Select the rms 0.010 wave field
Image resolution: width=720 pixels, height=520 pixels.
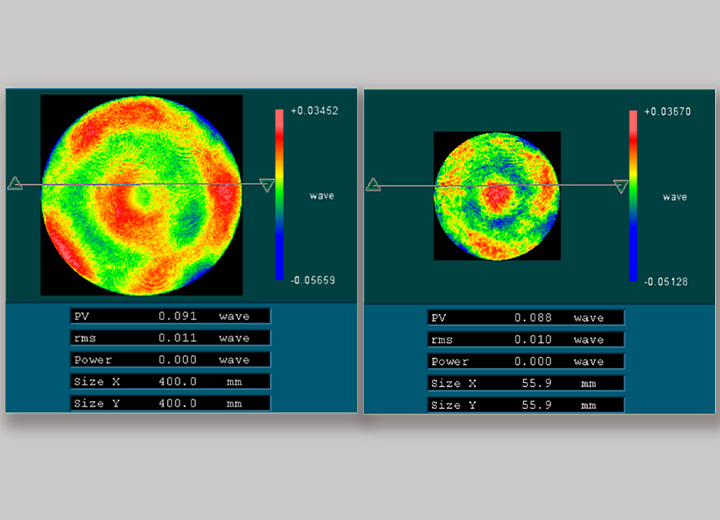tap(526, 339)
